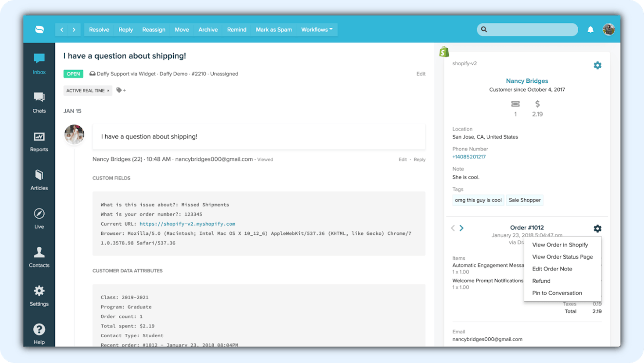Open the Live compass icon
This screenshot has height=363, width=644.
coord(39,218)
